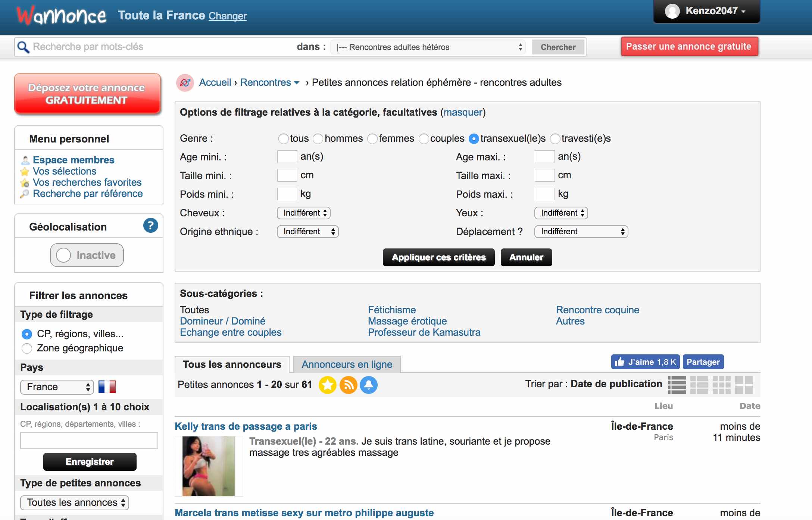Switch to 'Annonceurs en ligne' tab

pos(347,364)
